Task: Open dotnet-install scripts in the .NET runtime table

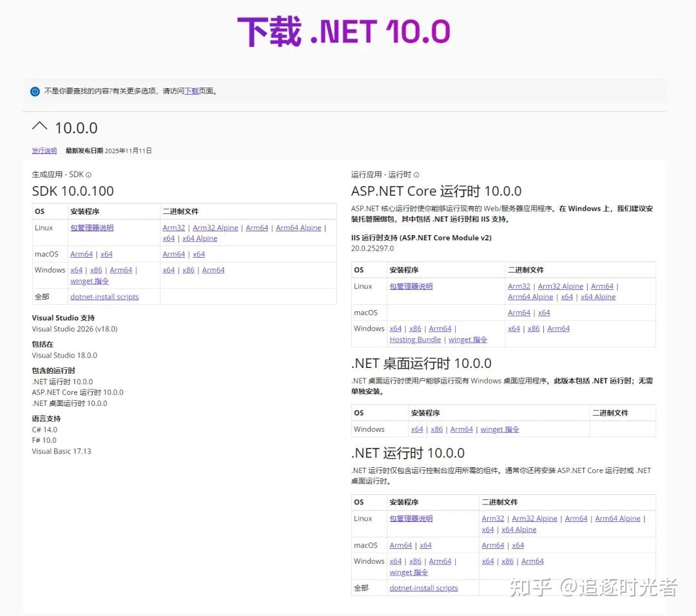Action: pyautogui.click(x=423, y=588)
